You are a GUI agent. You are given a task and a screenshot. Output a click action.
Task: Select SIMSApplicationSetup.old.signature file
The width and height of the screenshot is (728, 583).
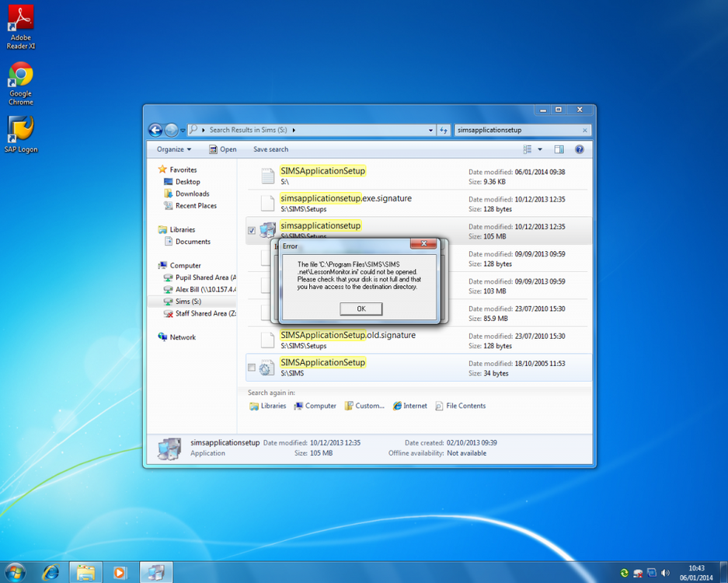[x=418, y=340]
